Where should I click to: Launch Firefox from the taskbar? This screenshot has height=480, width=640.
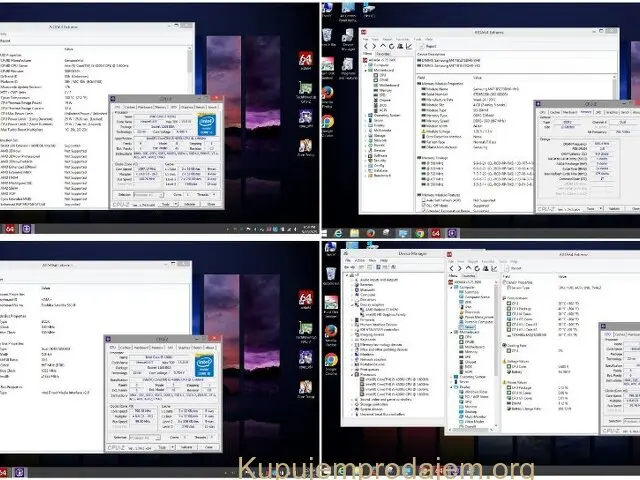pyautogui.click(x=370, y=232)
